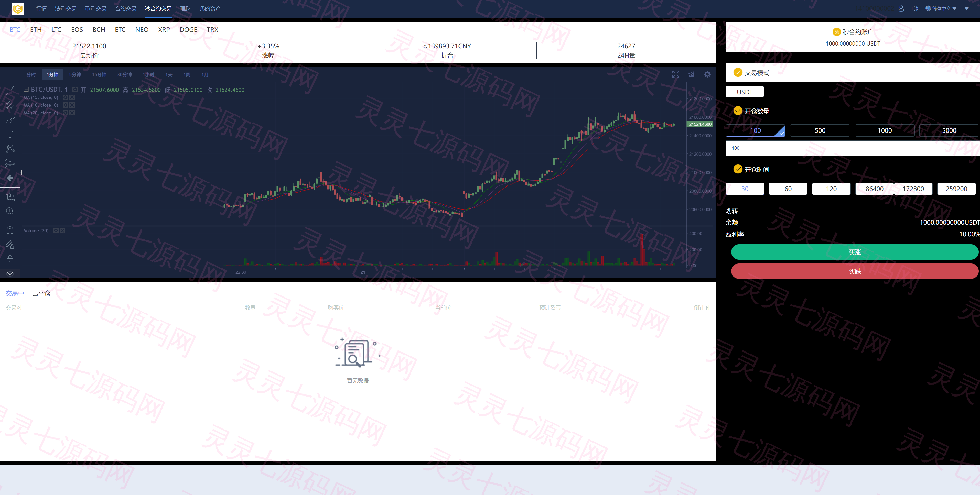Switch chart interval to 5分钟

coord(75,74)
